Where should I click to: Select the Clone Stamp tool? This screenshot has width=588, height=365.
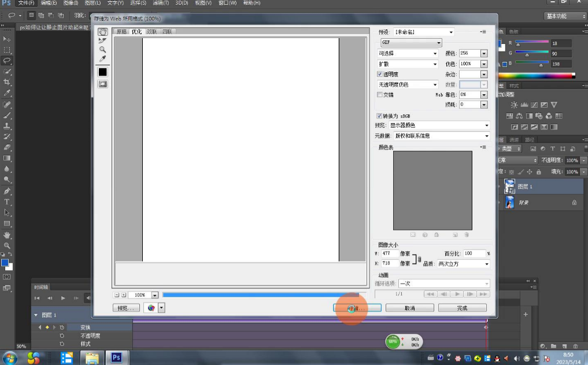pyautogui.click(x=7, y=126)
